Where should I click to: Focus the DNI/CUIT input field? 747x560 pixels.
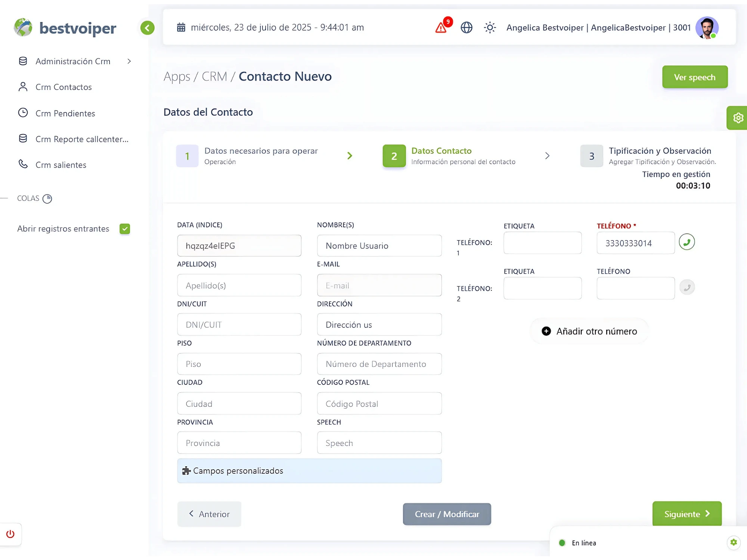(239, 324)
